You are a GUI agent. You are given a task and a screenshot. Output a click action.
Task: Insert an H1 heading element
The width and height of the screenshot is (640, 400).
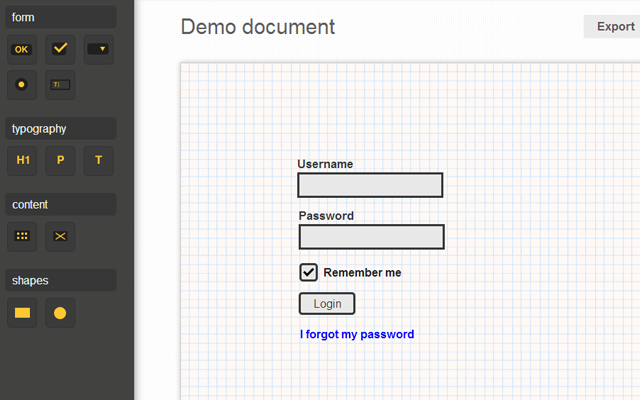pyautogui.click(x=22, y=160)
